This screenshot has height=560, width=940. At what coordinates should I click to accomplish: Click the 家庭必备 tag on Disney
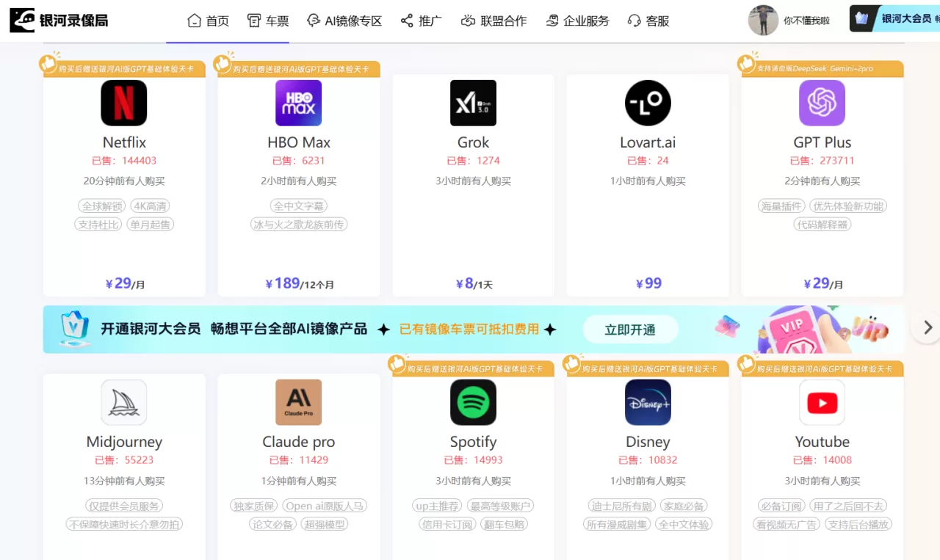click(x=684, y=506)
